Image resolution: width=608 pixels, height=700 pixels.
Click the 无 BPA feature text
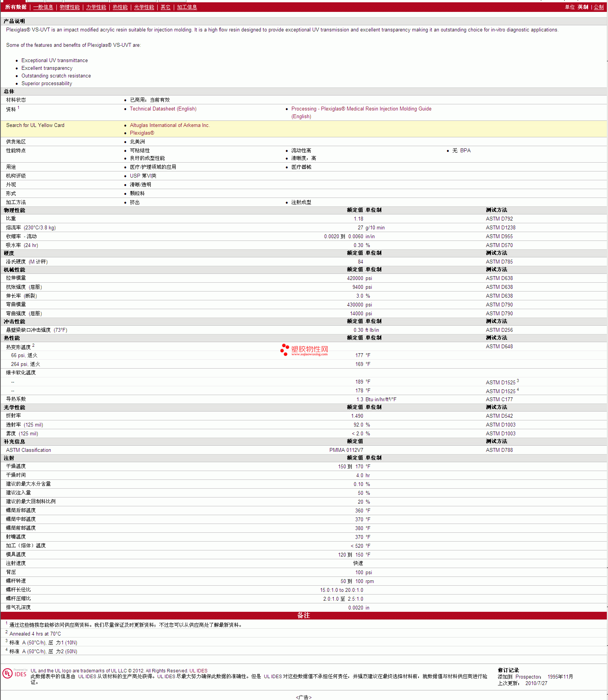[x=461, y=151]
